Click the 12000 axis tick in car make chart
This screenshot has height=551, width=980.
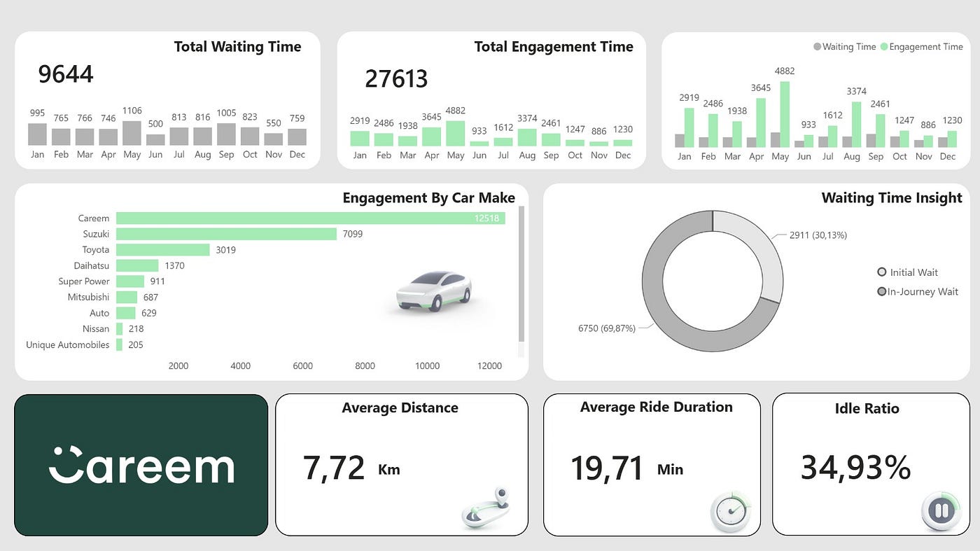pyautogui.click(x=489, y=366)
